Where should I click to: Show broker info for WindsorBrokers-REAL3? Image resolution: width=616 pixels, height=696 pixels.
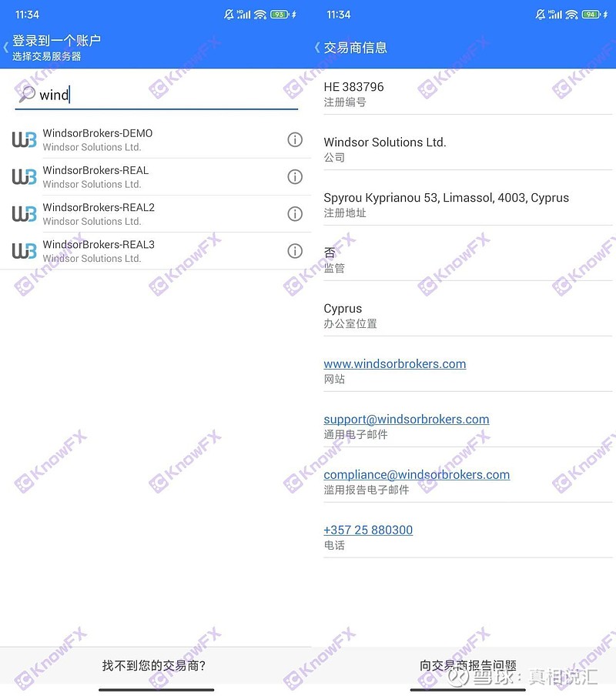tap(294, 250)
